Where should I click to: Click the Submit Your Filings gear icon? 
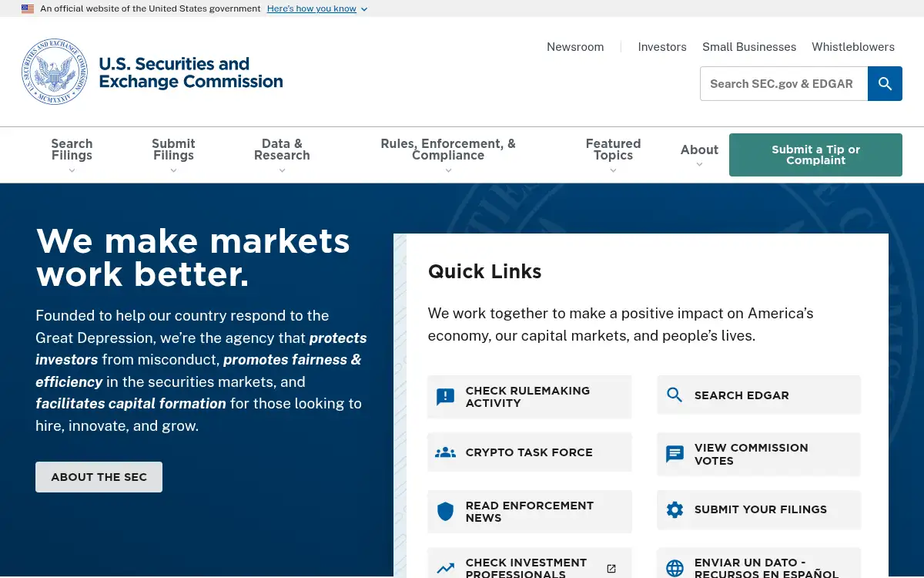point(675,509)
